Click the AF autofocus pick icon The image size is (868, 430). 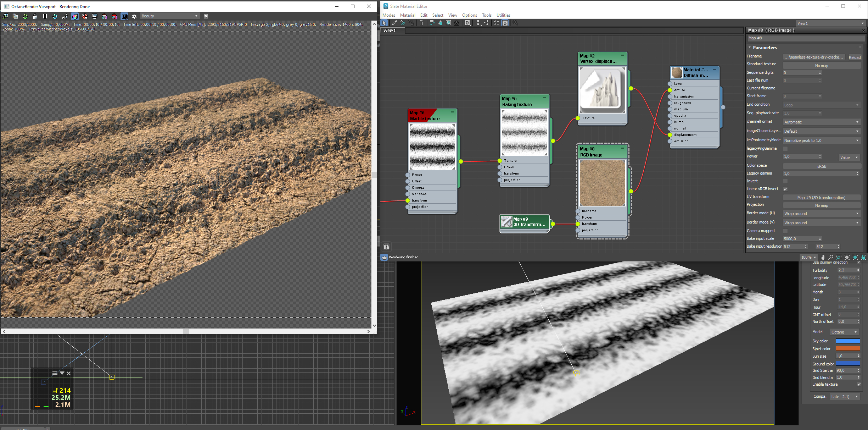coord(65,16)
